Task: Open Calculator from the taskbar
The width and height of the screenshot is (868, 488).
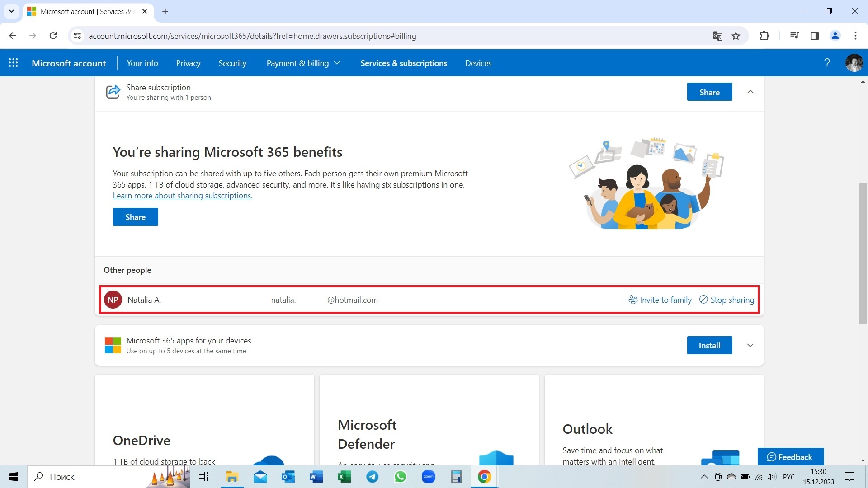Action: click(456, 477)
